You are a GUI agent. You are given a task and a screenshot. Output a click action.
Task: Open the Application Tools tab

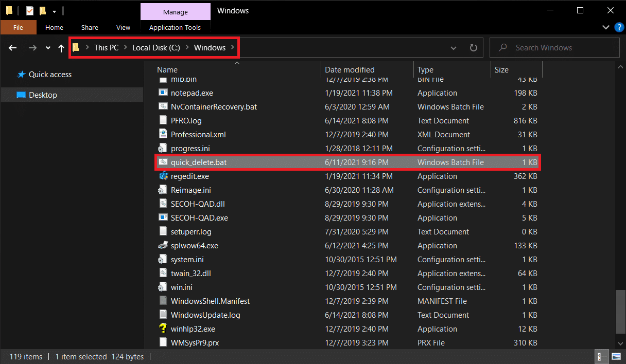175,28
